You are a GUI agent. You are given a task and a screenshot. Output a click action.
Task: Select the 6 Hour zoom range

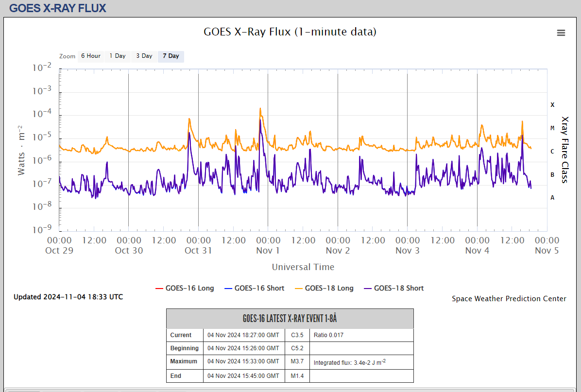click(x=90, y=56)
